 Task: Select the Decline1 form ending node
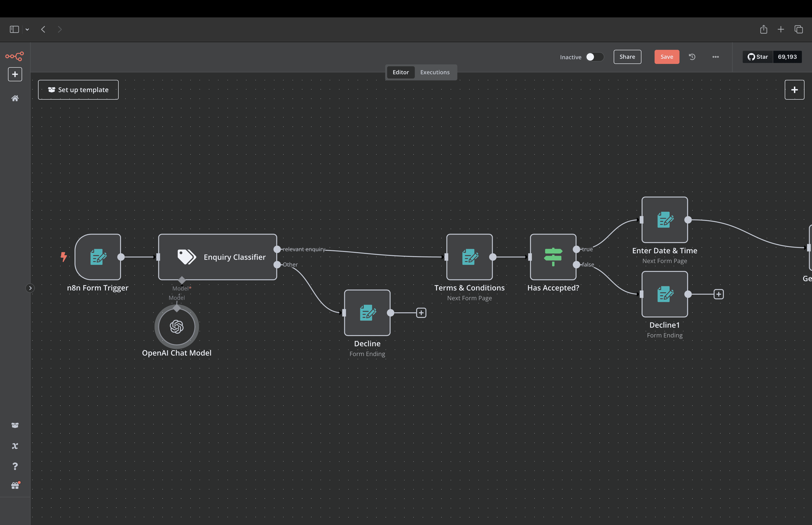coord(665,294)
